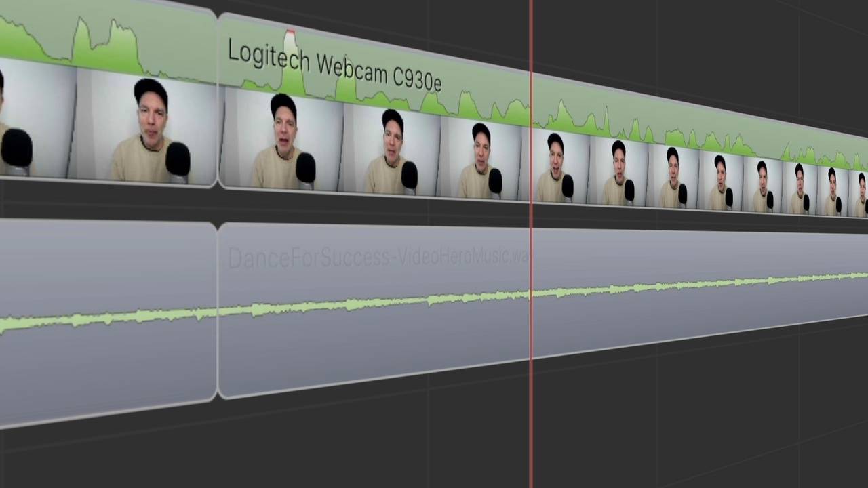Click the first thumbnail of the Logitech Webcam clip
The height and width of the screenshot is (488, 868).
(281, 139)
